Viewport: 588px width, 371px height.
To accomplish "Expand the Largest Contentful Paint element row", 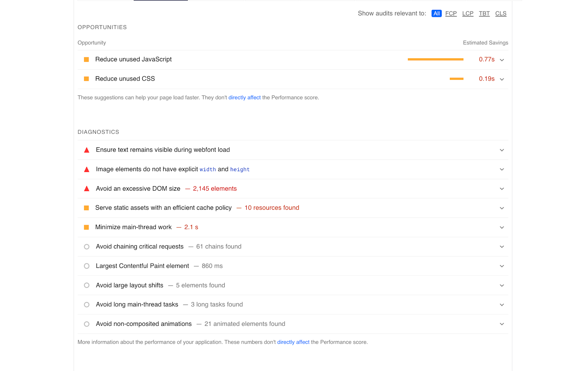I will (x=502, y=266).
